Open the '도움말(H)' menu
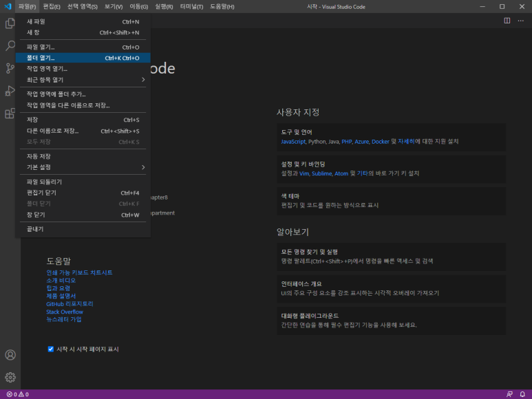532x399 pixels. pyautogui.click(x=222, y=6)
